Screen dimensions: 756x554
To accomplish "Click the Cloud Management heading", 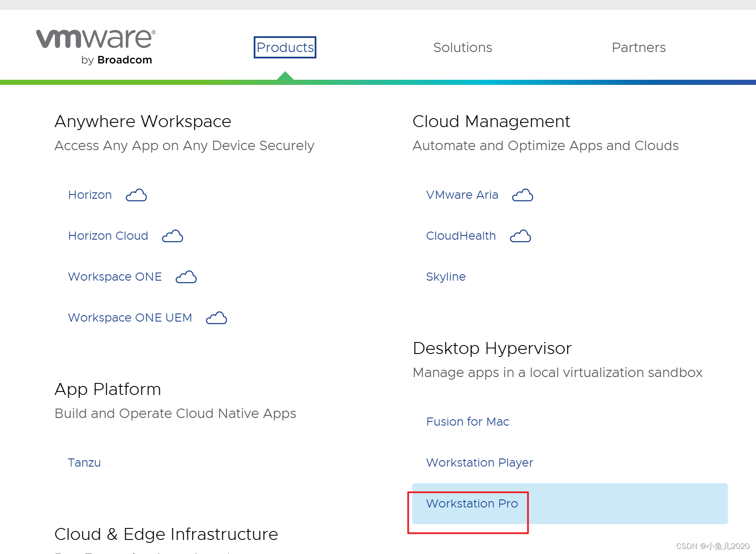I will tap(491, 122).
